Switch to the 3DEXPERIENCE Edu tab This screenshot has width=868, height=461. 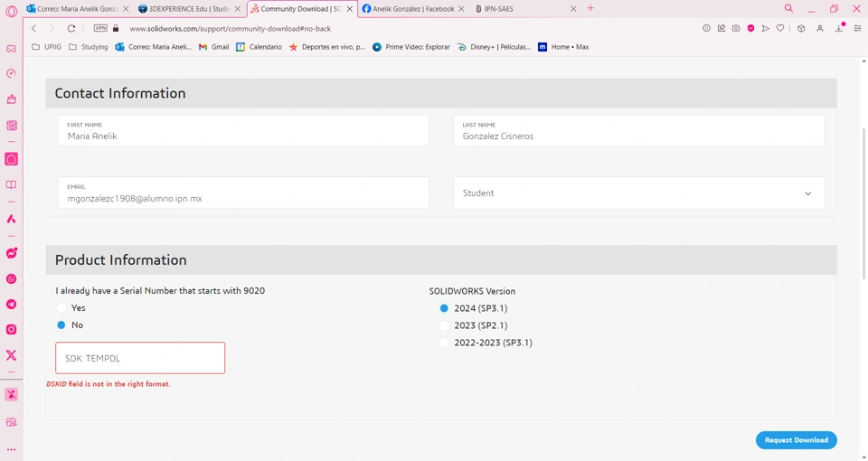pos(188,9)
